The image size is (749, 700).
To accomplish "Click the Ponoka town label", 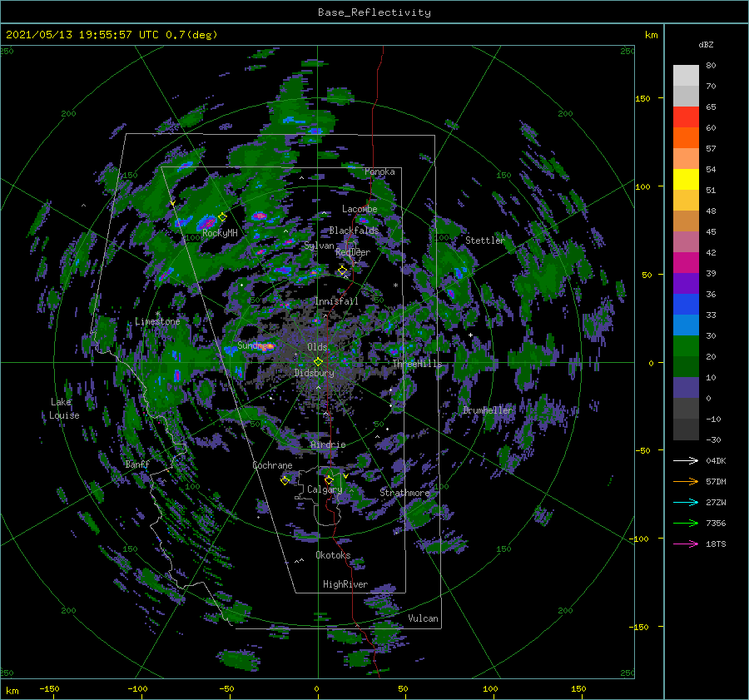I will coord(379,171).
